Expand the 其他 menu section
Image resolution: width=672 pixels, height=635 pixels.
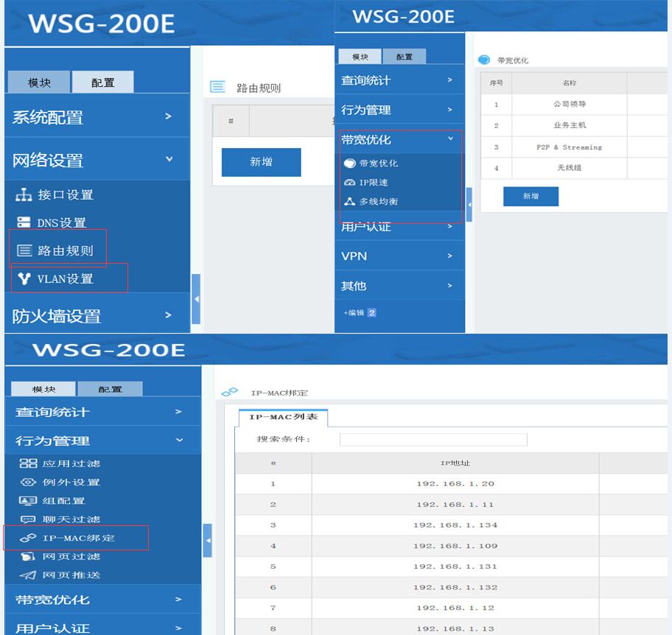tap(399, 286)
